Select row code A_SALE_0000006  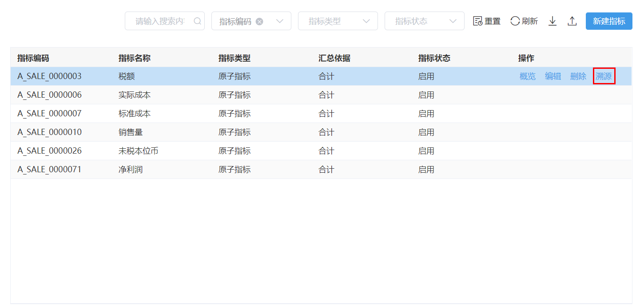click(49, 95)
